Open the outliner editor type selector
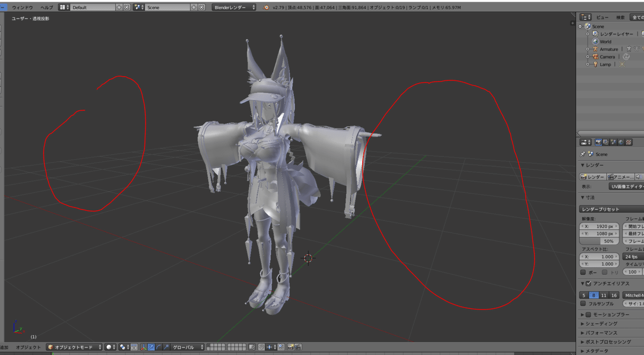Image resolution: width=644 pixels, height=355 pixels. click(586, 17)
